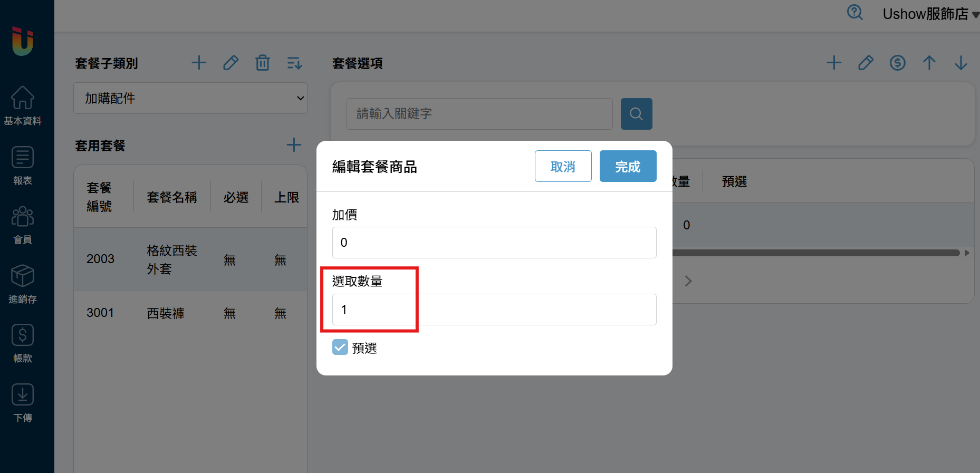The image size is (980, 473).
Task: Go to next page chevron
Action: point(688,281)
